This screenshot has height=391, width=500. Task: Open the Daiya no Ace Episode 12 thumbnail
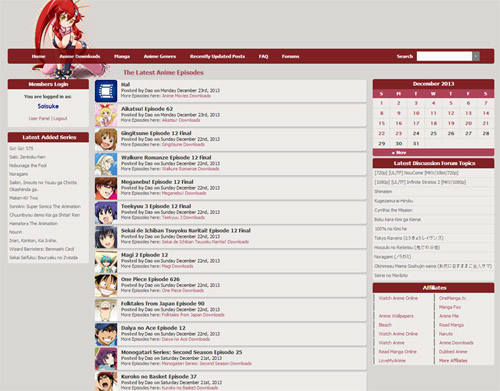point(106,334)
